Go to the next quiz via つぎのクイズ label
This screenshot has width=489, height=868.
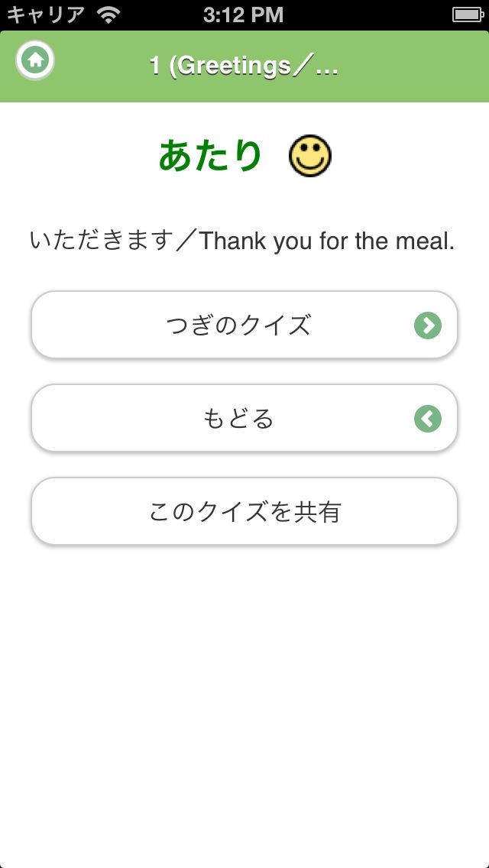[x=238, y=325]
